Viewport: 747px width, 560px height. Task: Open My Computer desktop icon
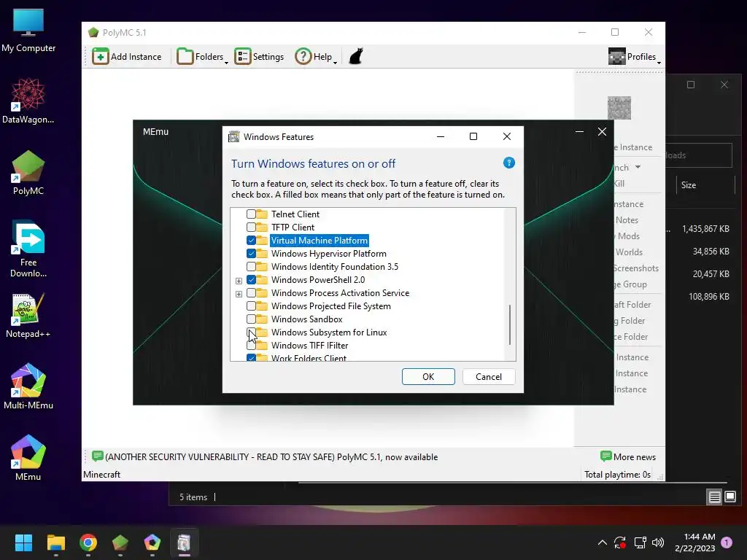pyautogui.click(x=28, y=31)
